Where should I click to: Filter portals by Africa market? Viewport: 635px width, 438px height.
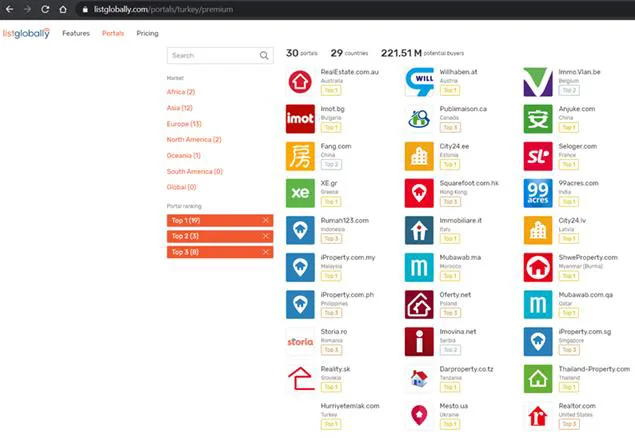coord(181,92)
